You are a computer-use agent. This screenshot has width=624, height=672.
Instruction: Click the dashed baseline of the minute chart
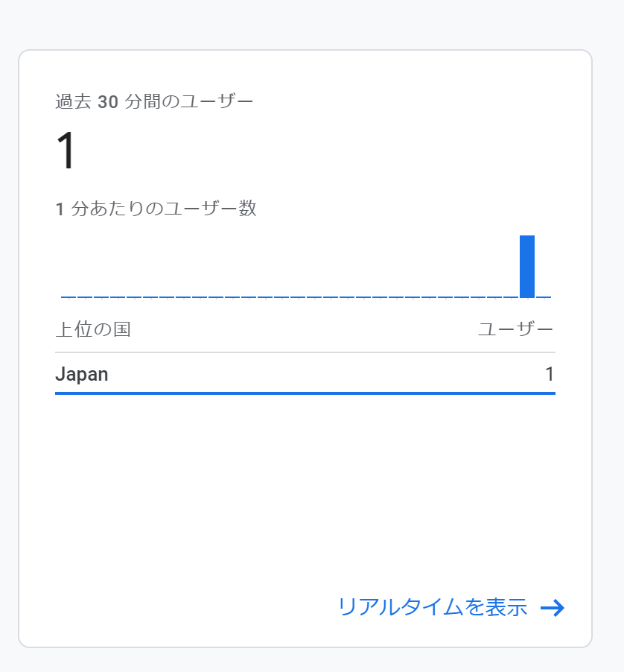pos(298,296)
